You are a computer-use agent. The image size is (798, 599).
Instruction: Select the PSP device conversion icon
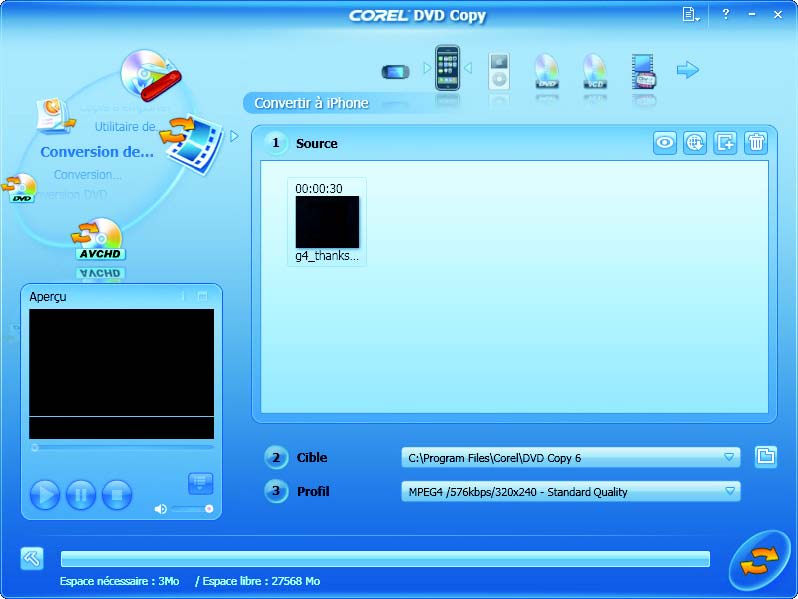[x=395, y=71]
